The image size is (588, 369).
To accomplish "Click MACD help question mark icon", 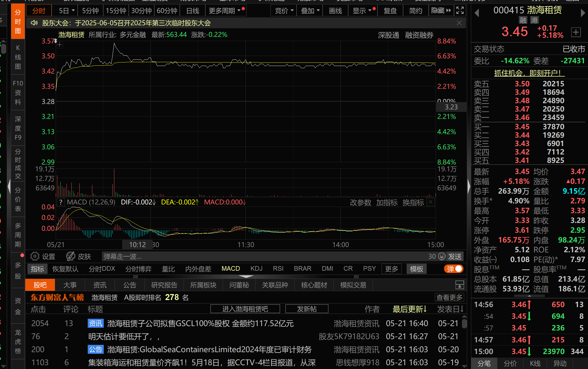I will coord(61,202).
